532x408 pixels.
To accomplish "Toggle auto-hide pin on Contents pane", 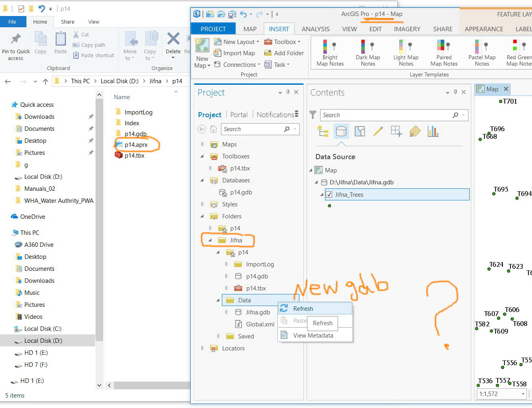I will [x=455, y=92].
